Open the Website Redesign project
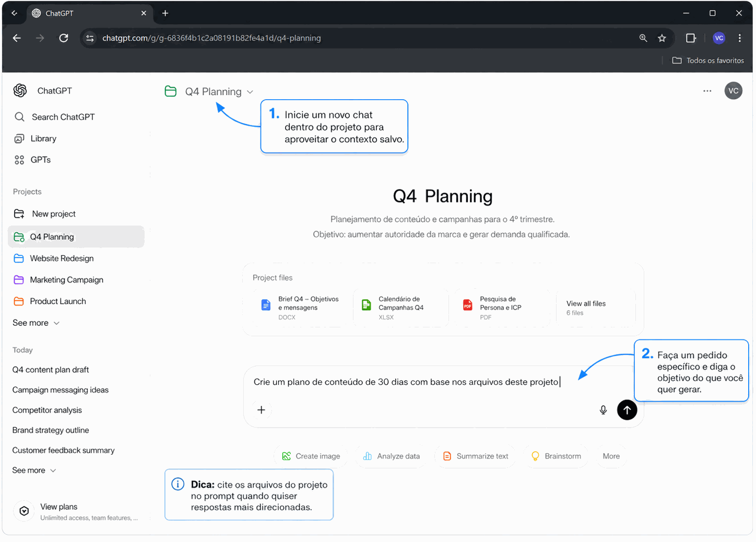The image size is (756, 542). 62,258
